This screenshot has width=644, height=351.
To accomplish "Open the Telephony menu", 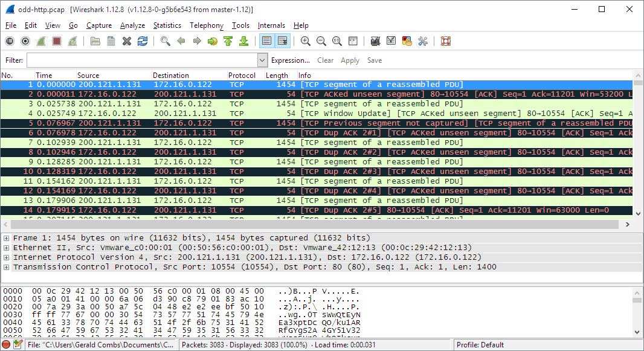I will tap(206, 25).
